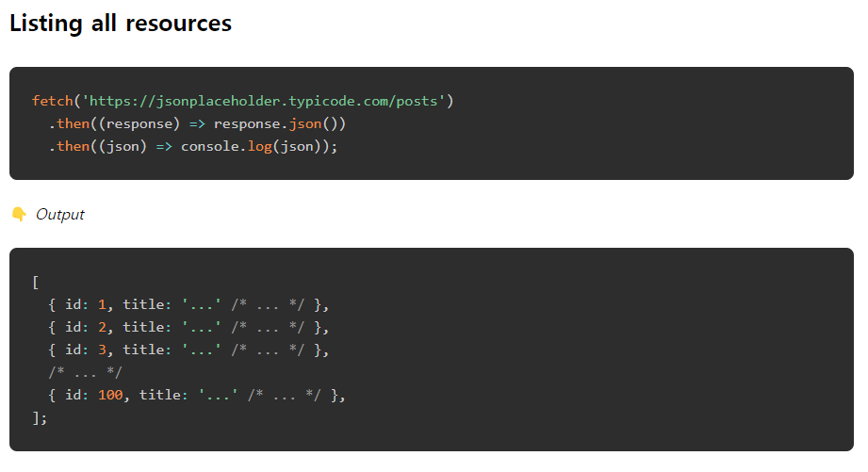Screen dimensions: 868x472
Task: Click the output line with id 2
Action: point(188,328)
